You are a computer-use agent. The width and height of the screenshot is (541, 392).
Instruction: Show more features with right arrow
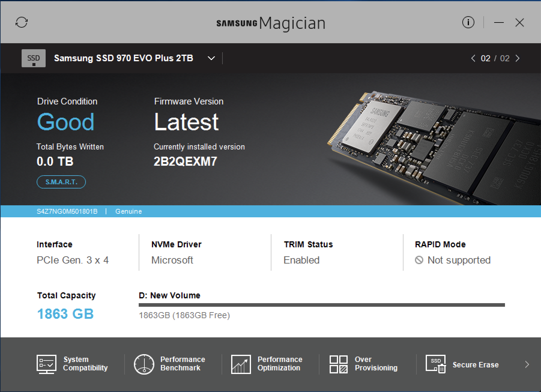point(527,364)
